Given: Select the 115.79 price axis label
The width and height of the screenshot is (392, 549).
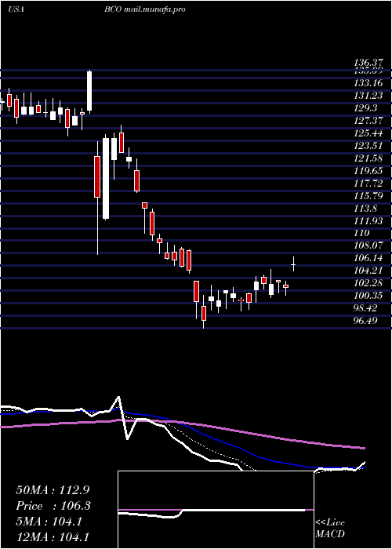Looking at the screenshot, I should (368, 195).
